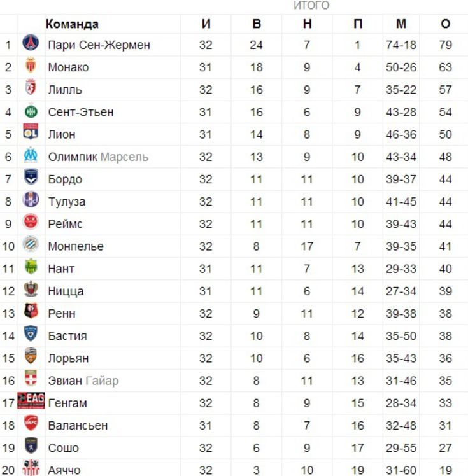Click the purple Toulouse crest
468x476 pixels.
coord(31,199)
